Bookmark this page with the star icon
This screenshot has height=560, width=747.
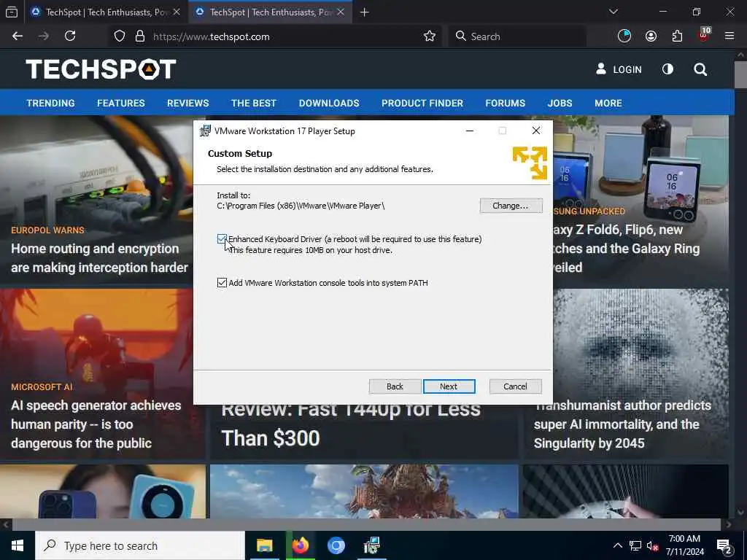pyautogui.click(x=429, y=36)
